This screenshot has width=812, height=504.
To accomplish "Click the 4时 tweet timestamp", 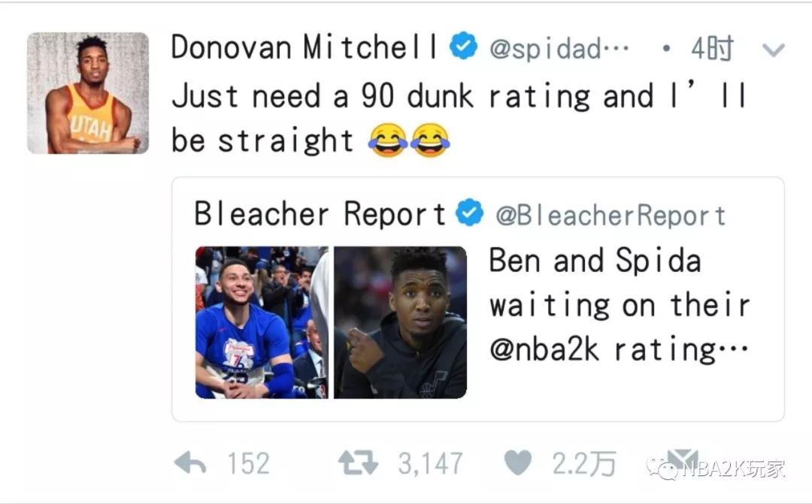I will [x=712, y=50].
